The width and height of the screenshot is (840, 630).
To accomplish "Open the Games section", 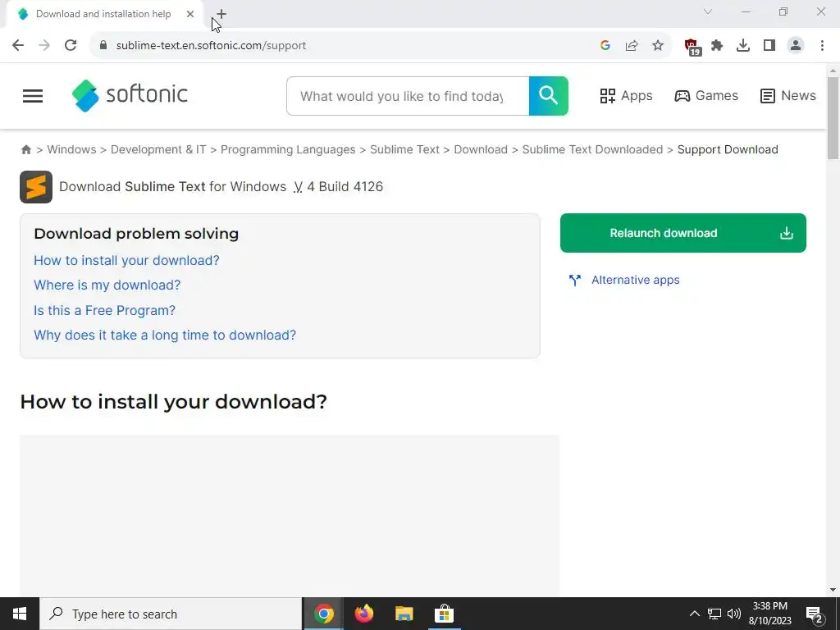I will tap(706, 96).
